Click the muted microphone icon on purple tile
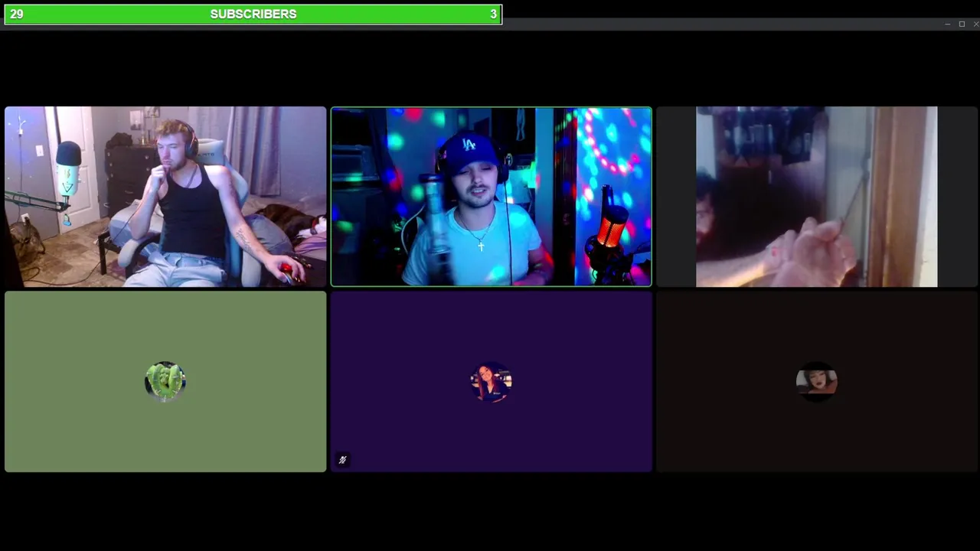The width and height of the screenshot is (980, 551). coord(342,460)
